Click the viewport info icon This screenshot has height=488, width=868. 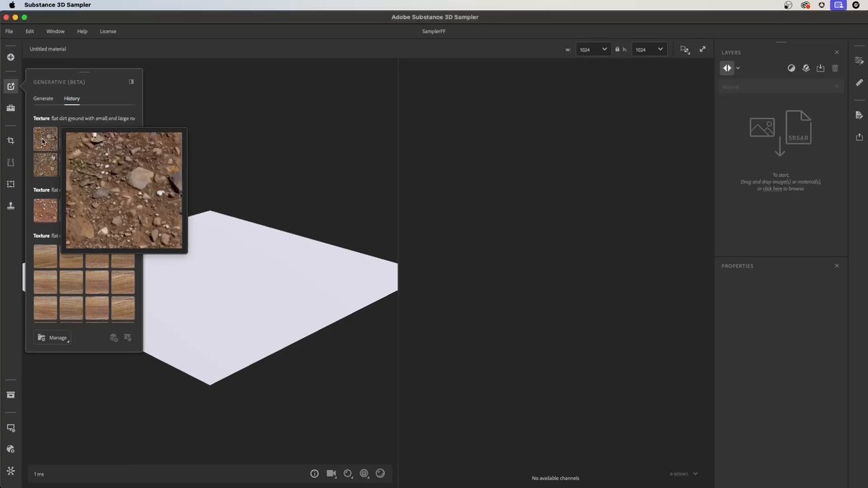point(315,474)
